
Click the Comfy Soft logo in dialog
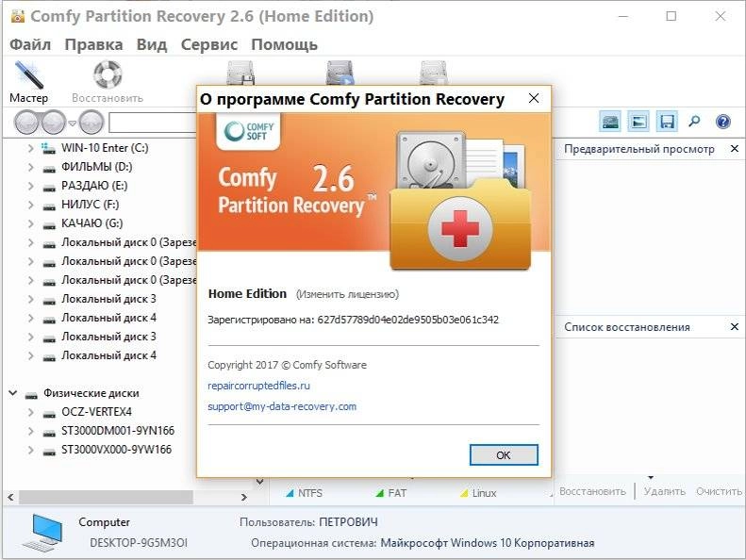[x=248, y=131]
